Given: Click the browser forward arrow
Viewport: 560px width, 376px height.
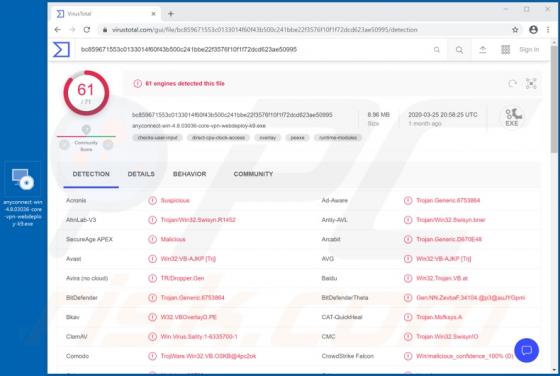Looking at the screenshot, I should coord(72,30).
